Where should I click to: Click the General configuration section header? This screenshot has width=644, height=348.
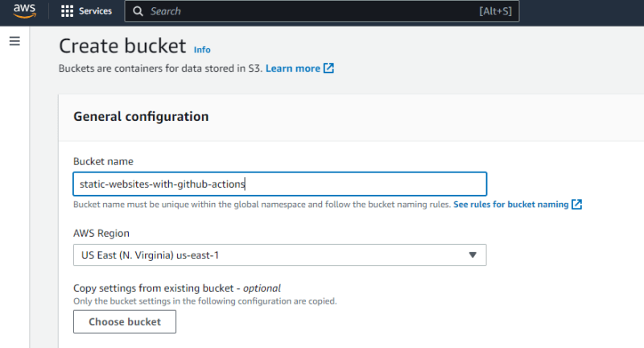141,117
